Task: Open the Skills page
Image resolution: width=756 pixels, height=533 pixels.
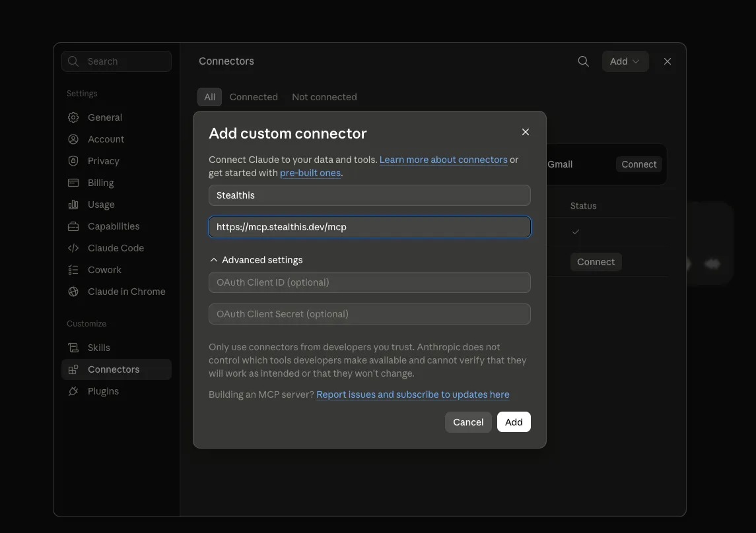Action: point(116,348)
